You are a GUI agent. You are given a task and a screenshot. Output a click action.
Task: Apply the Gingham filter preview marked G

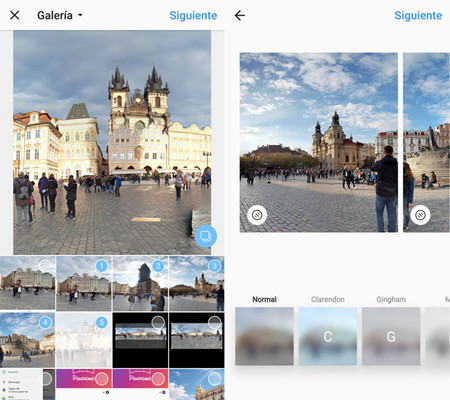point(391,336)
